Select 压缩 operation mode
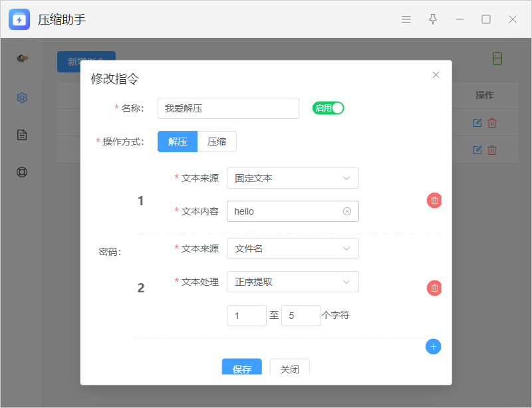The height and width of the screenshot is (408, 532). point(217,142)
